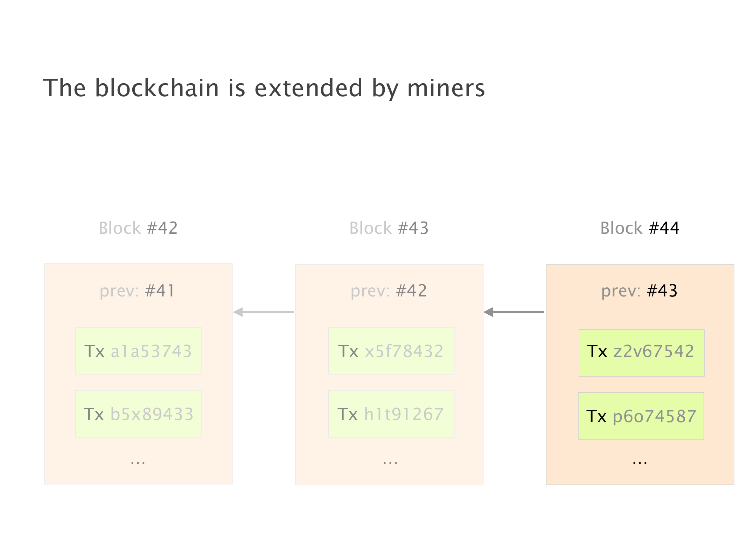Click the "Block #44" heading
Screen dimensions: 747x560
pos(640,228)
